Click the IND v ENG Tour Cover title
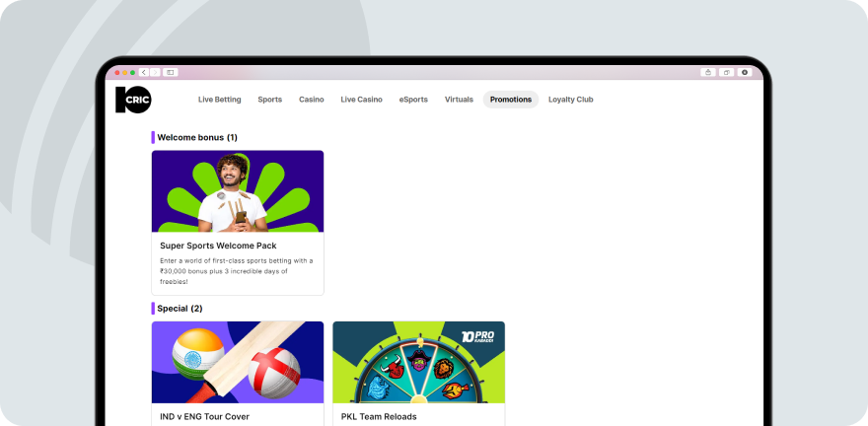Viewport: 868px width, 426px height. [x=205, y=416]
